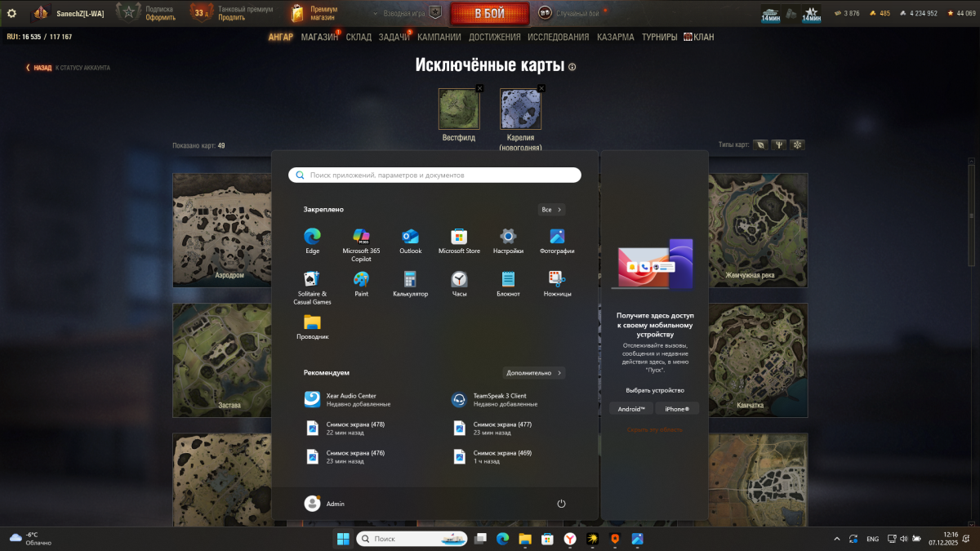Image resolution: width=980 pixels, height=551 pixels.
Task: Open Настройки (Settings) pinned app
Action: (x=508, y=241)
